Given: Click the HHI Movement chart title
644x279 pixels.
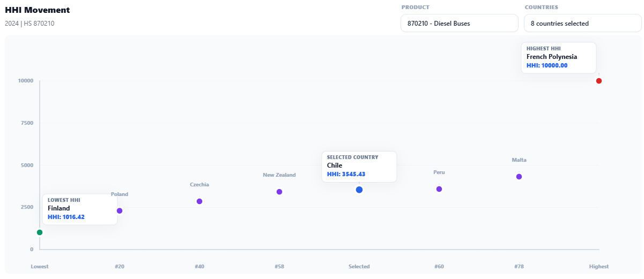Looking at the screenshot, I should point(38,10).
